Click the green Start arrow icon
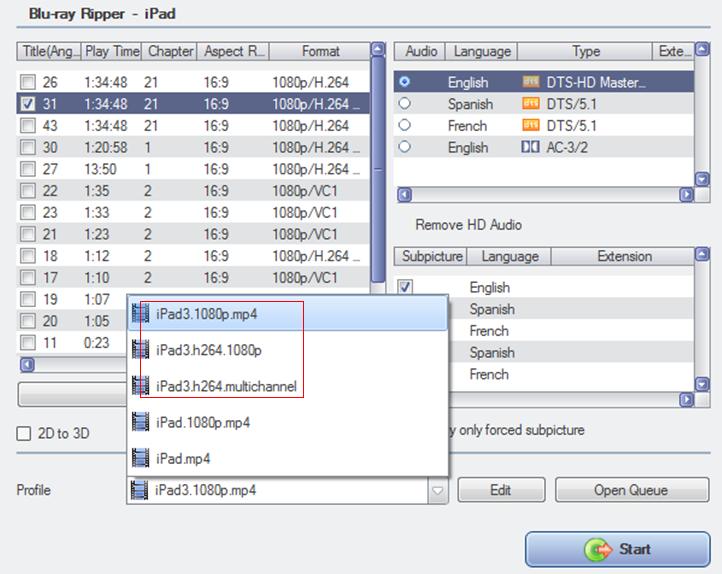Image resolution: width=722 pixels, height=574 pixels. tap(598, 549)
